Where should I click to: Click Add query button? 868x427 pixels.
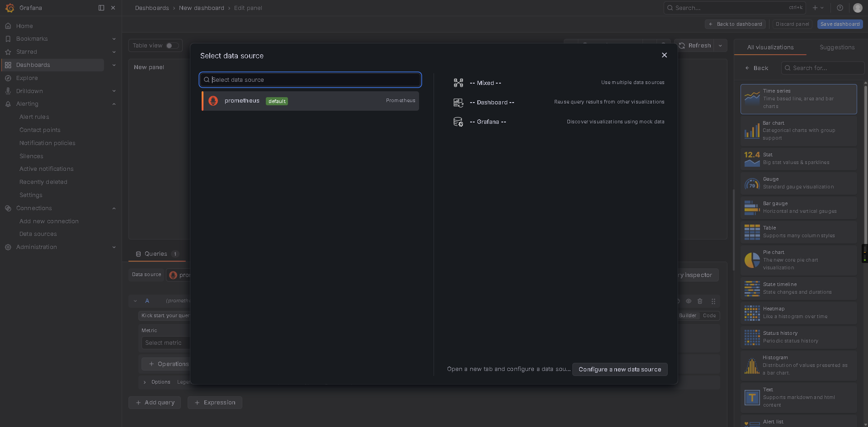point(155,403)
